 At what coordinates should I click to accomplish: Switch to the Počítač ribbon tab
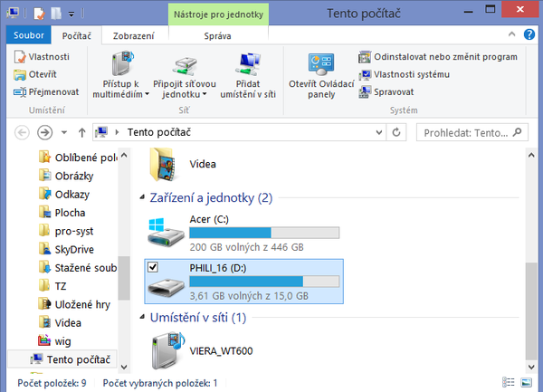coord(77,35)
